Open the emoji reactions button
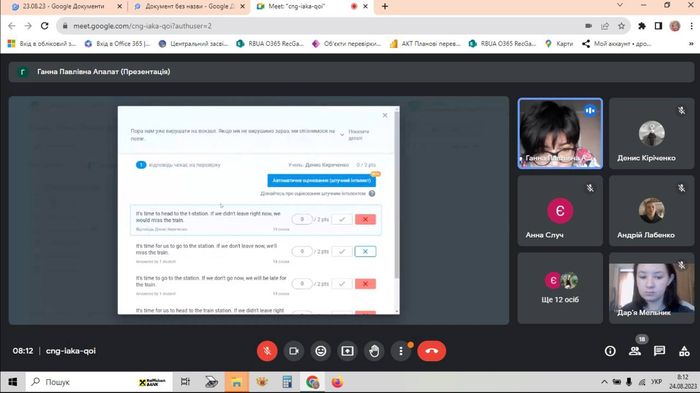 coord(321,351)
